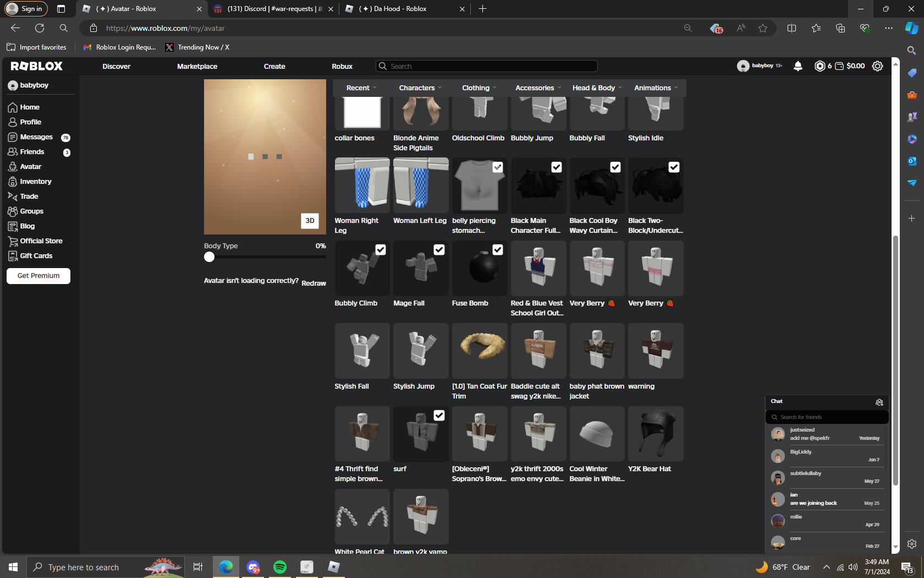Switch to the Da Hood browser tab
This screenshot has height=578, width=924.
[x=404, y=9]
